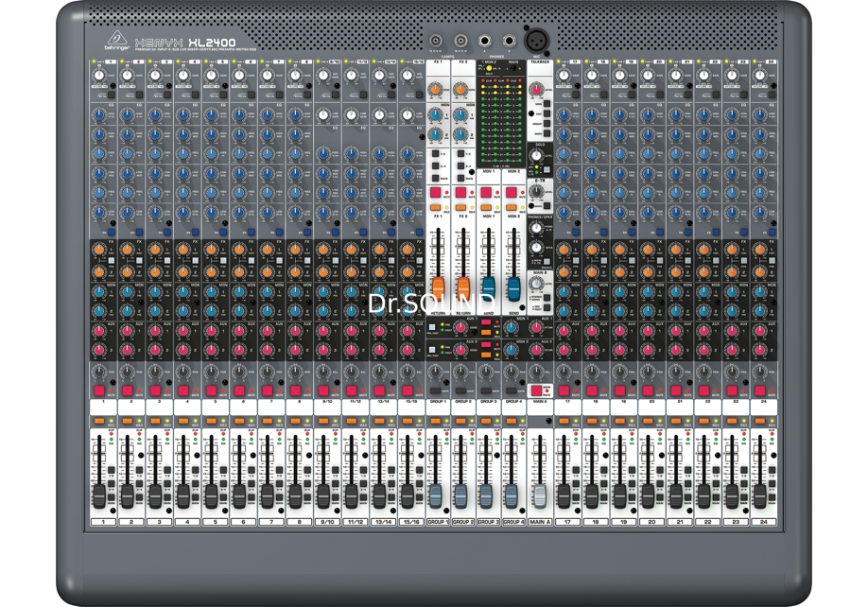Click the 'MAIN A' label beneath its fader
Viewport: 868px width, 607px height.
click(540, 521)
